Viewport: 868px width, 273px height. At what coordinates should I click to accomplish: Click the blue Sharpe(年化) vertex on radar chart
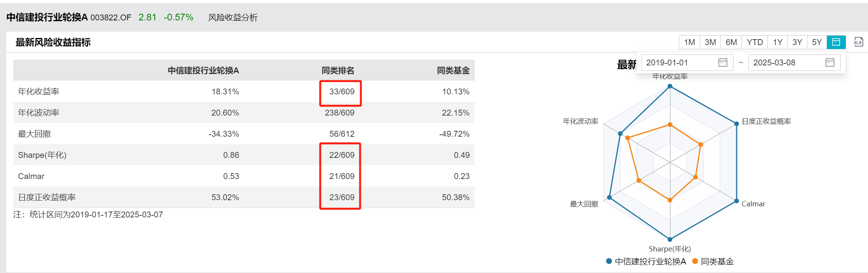[670, 239]
